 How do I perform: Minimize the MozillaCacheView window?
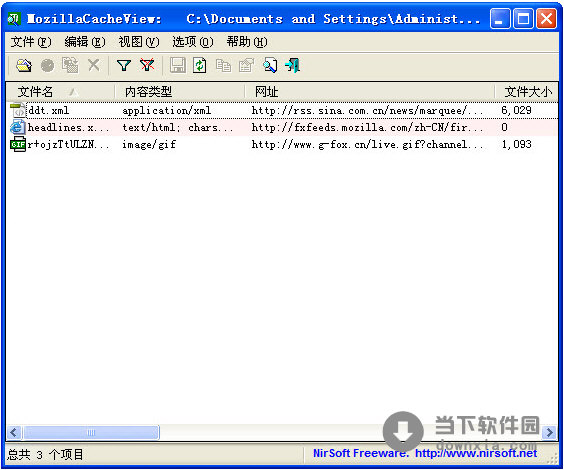click(500, 19)
